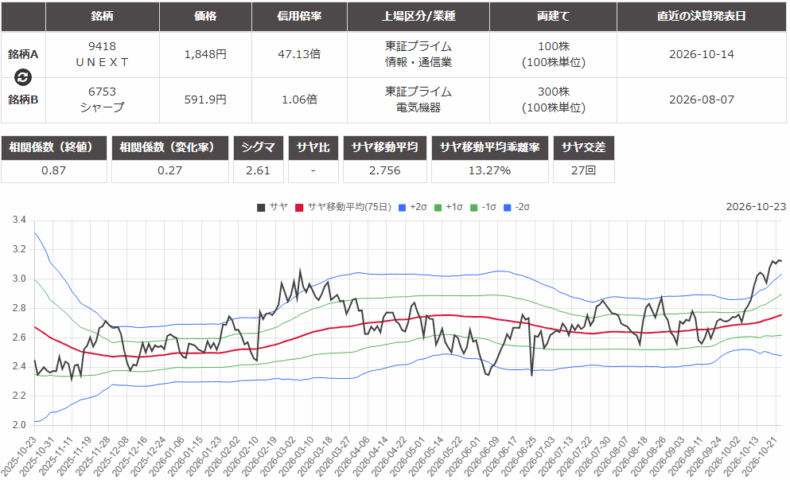
Task: Toggle the -1σ green legend square
Action: 474,208
